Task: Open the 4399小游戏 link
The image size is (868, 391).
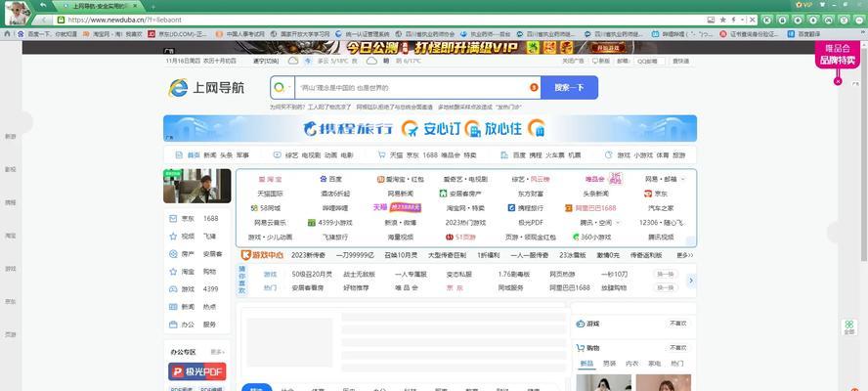Action: (x=330, y=222)
